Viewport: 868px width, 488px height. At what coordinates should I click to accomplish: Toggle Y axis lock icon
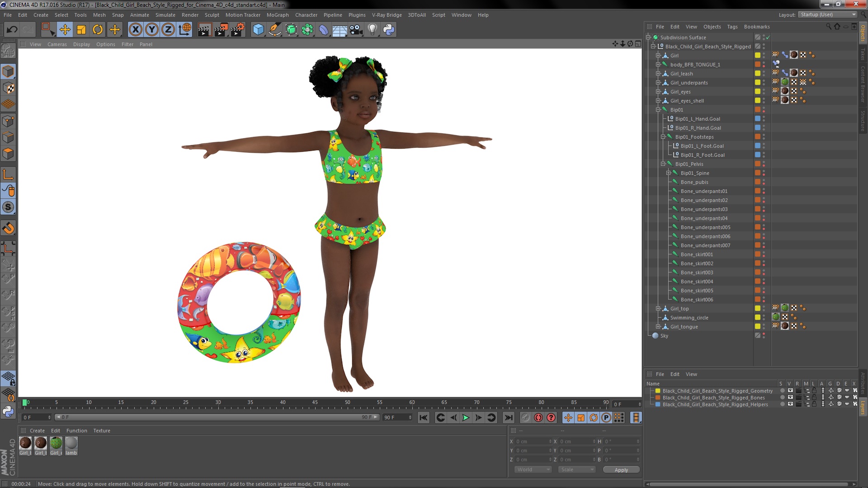152,30
